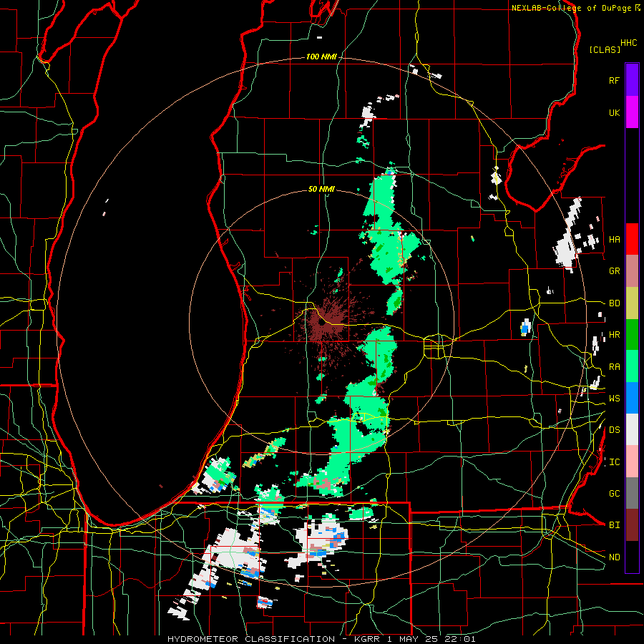
Task: Click the light pink IC legend color block
Action: tap(632, 462)
